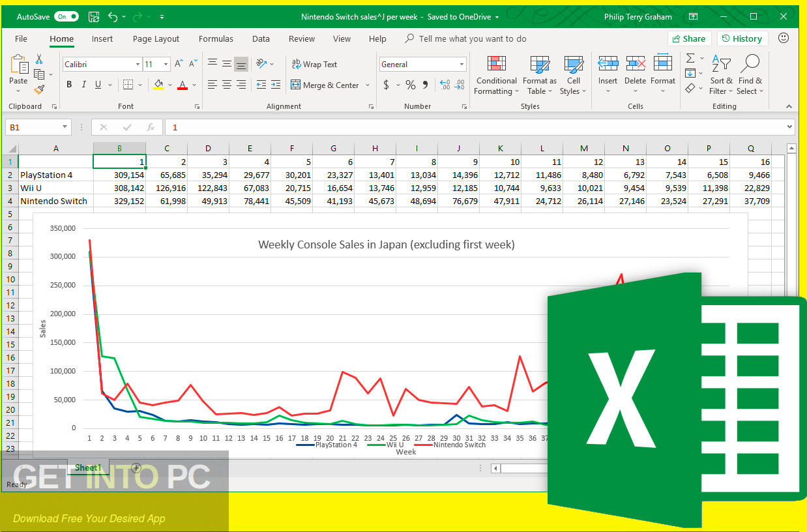The image size is (807, 532).
Task: Insert function with the fx icon
Action: click(150, 127)
